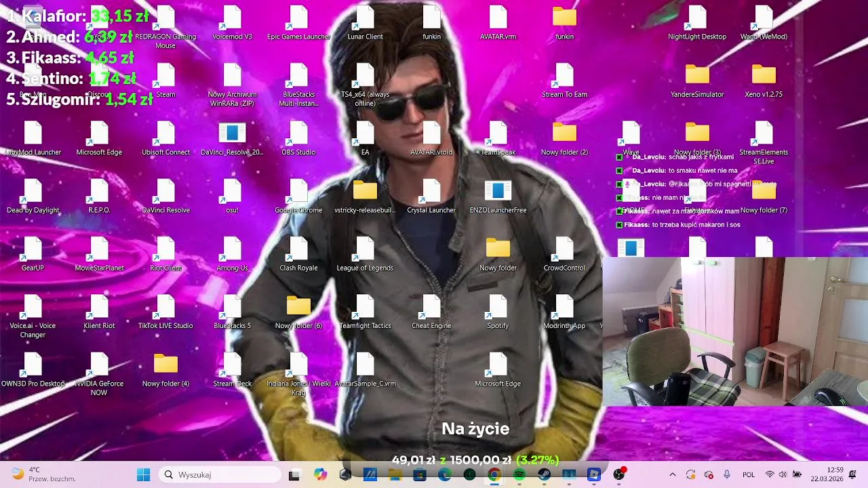Open the Nowy folder (2) folder
Screen dimensions: 868x488
(564, 138)
